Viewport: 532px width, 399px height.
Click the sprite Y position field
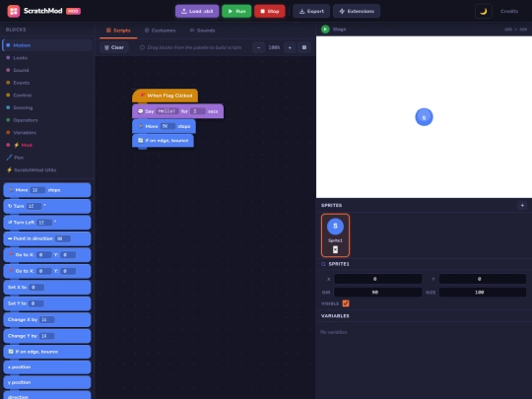pos(483,279)
